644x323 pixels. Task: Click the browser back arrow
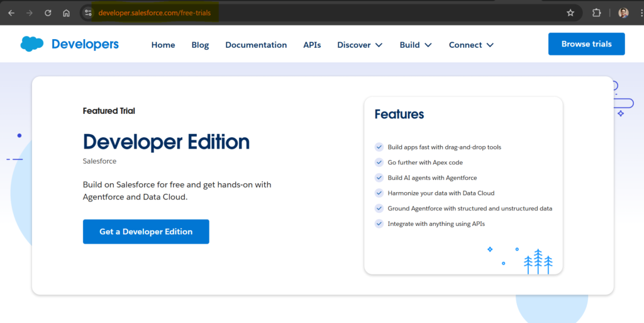pos(11,13)
